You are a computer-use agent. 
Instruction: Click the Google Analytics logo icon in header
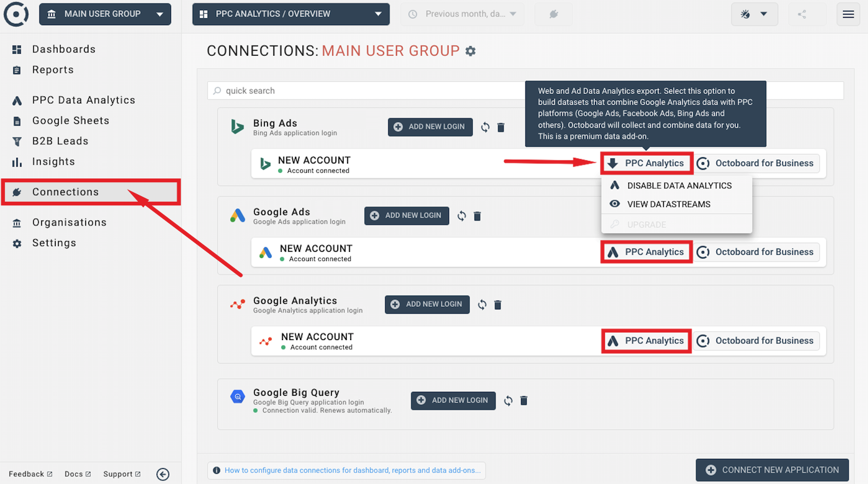click(x=237, y=305)
